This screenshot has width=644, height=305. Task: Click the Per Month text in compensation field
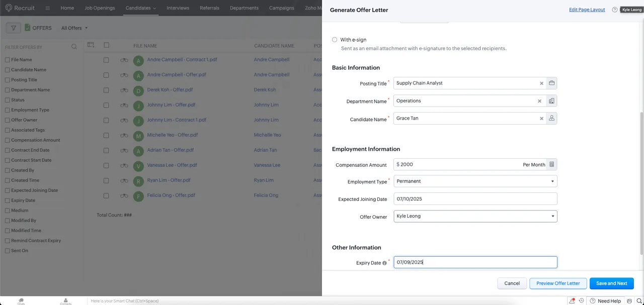534,165
